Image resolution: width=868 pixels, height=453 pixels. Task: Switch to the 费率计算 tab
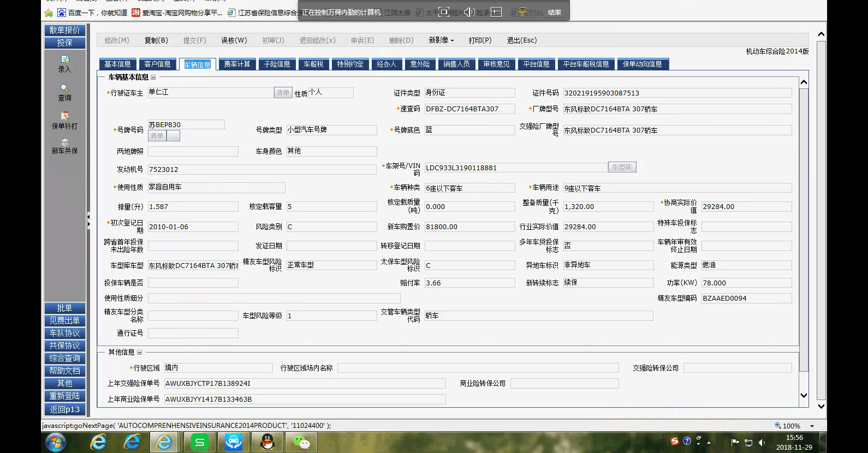click(x=237, y=64)
